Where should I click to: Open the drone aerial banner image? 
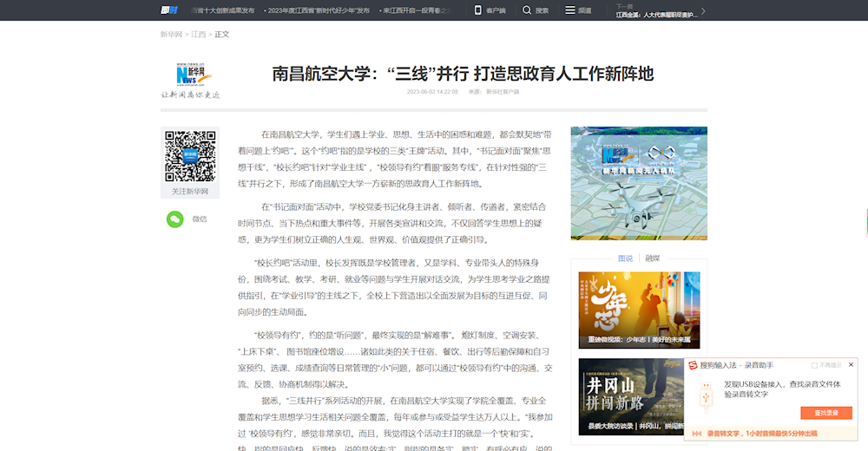tap(638, 183)
